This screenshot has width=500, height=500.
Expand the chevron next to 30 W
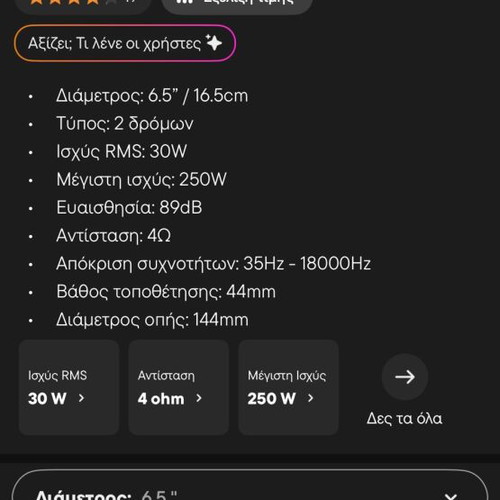81,398
